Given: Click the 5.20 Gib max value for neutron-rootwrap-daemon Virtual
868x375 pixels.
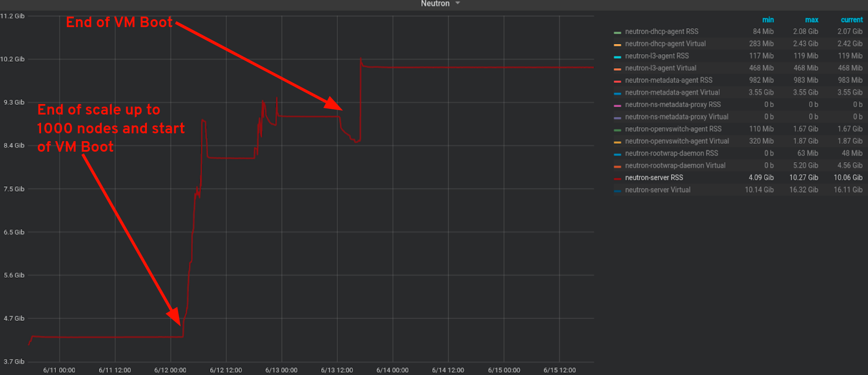Looking at the screenshot, I should click(806, 166).
